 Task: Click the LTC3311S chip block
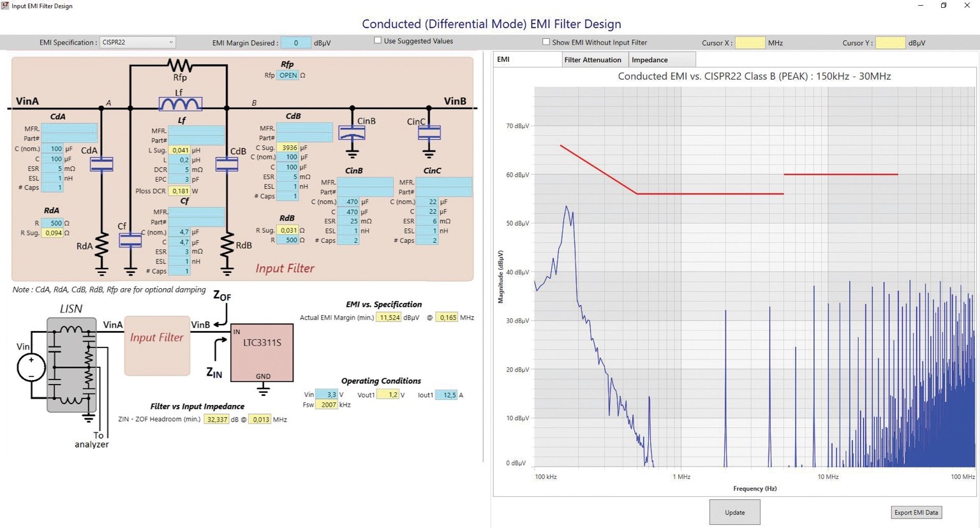click(262, 353)
